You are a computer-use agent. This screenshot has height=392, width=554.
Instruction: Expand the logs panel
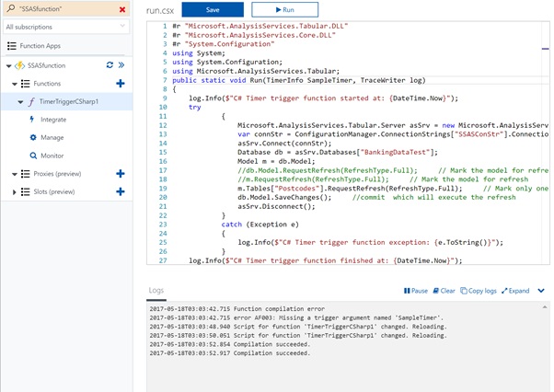515,291
